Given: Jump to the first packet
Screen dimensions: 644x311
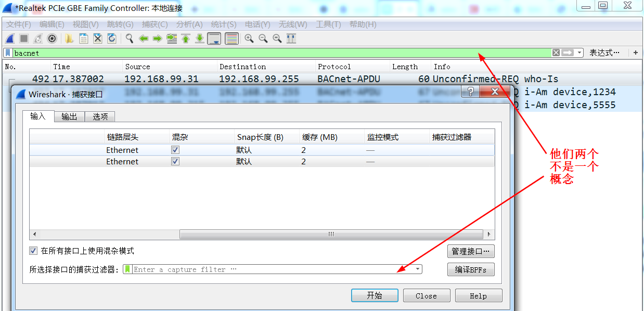Looking at the screenshot, I should point(186,38).
